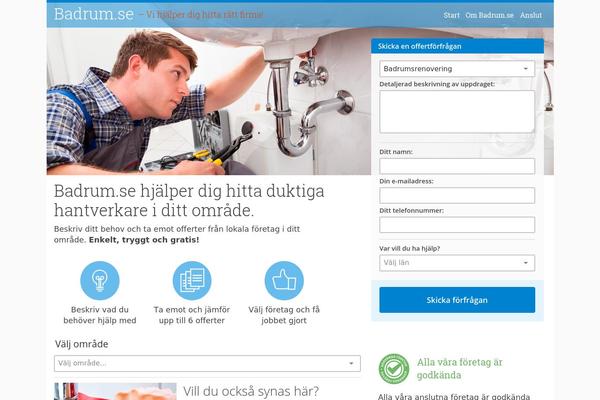Click the Badrum.se logo in header
The width and height of the screenshot is (600, 400).
click(94, 15)
